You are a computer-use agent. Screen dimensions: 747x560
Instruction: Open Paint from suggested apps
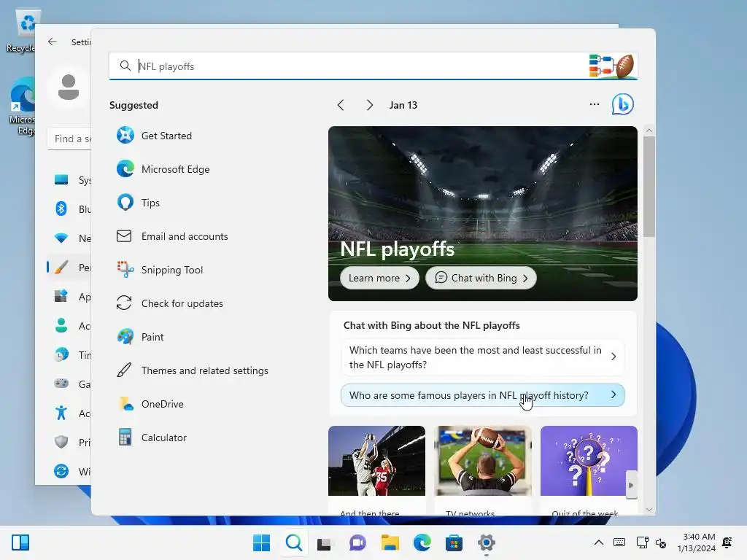point(141,337)
